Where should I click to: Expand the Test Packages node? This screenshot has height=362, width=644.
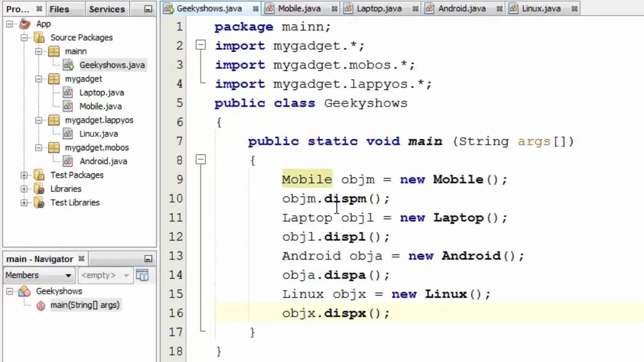(24, 175)
